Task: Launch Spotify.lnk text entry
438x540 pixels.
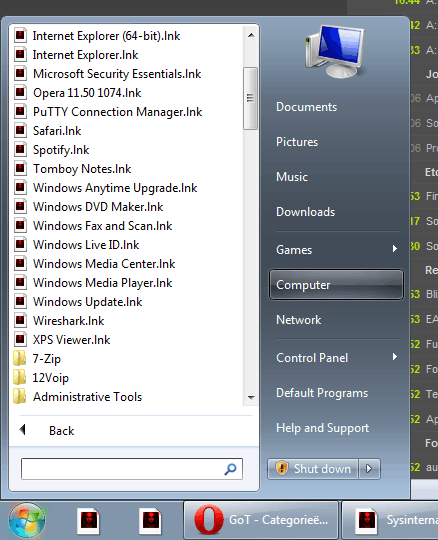Action: [x=61, y=150]
